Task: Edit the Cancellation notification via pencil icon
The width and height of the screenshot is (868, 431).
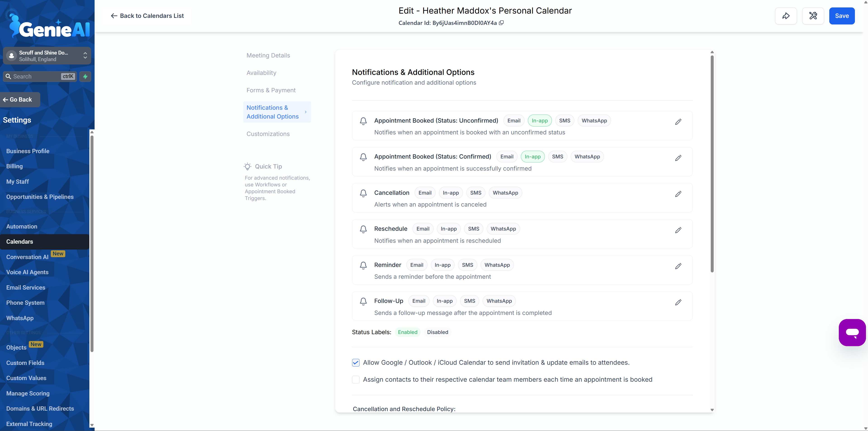Action: [x=678, y=194]
